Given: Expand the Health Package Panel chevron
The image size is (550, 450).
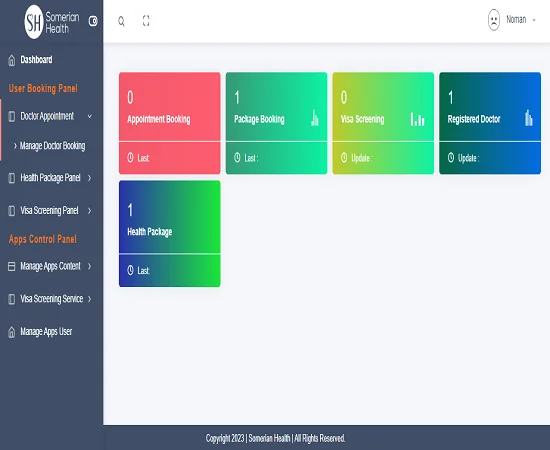Looking at the screenshot, I should pyautogui.click(x=89, y=178).
